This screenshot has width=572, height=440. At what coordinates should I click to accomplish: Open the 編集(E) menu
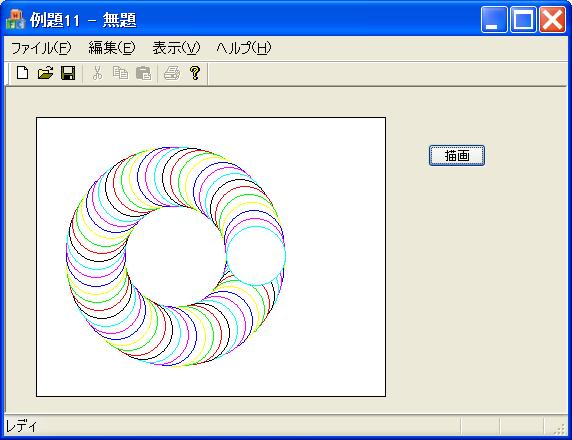112,48
